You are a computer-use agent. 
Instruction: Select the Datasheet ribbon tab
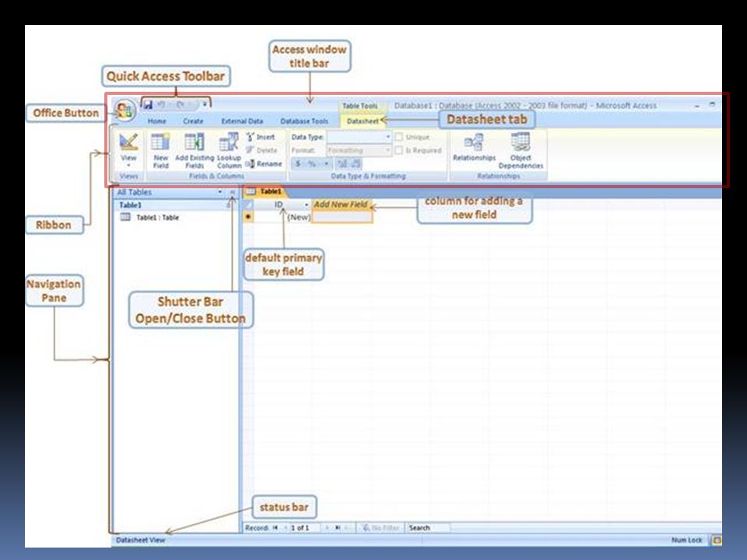pos(363,121)
